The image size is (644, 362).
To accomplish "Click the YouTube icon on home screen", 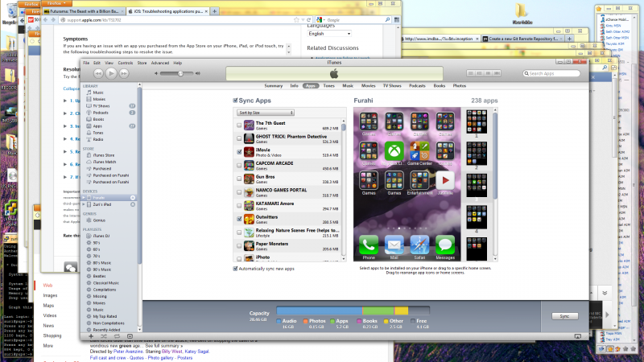I will coord(444,180).
